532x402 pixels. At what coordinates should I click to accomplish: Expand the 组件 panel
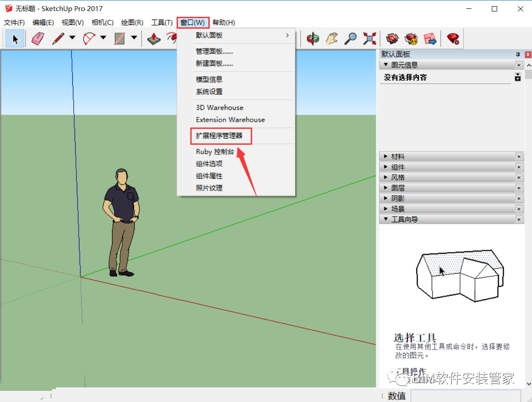(x=451, y=167)
